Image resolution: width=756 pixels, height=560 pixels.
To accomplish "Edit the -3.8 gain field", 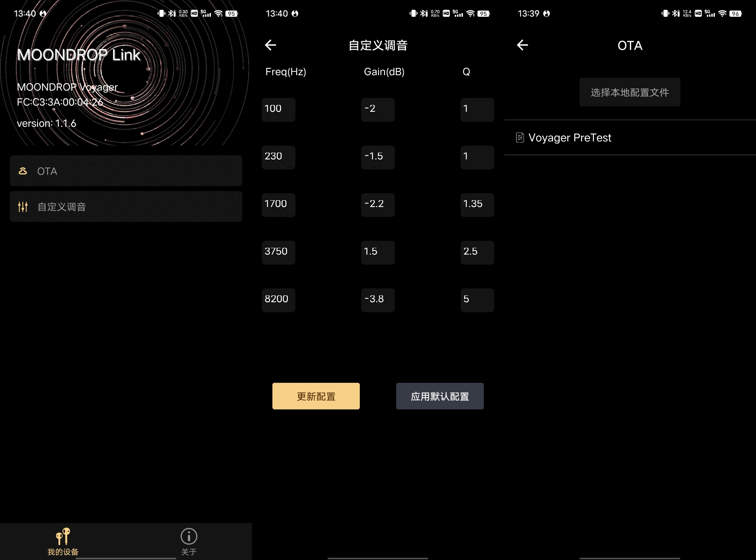I will [378, 300].
